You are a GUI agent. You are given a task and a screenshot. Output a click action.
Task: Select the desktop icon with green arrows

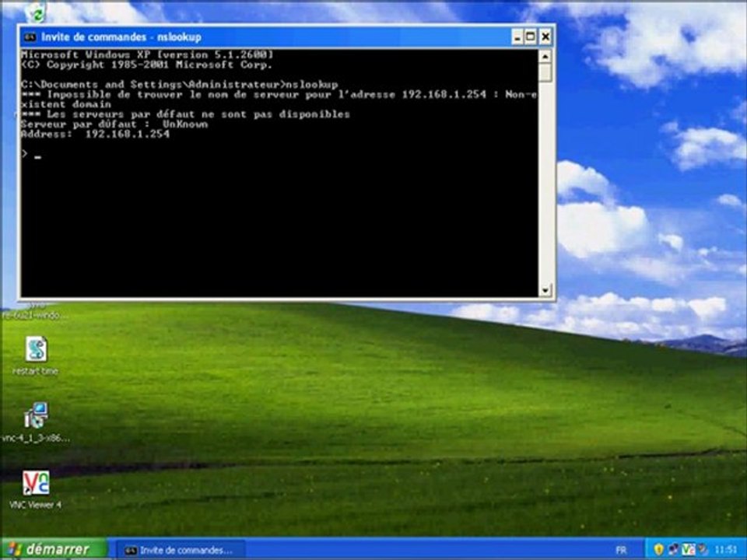coord(36,13)
